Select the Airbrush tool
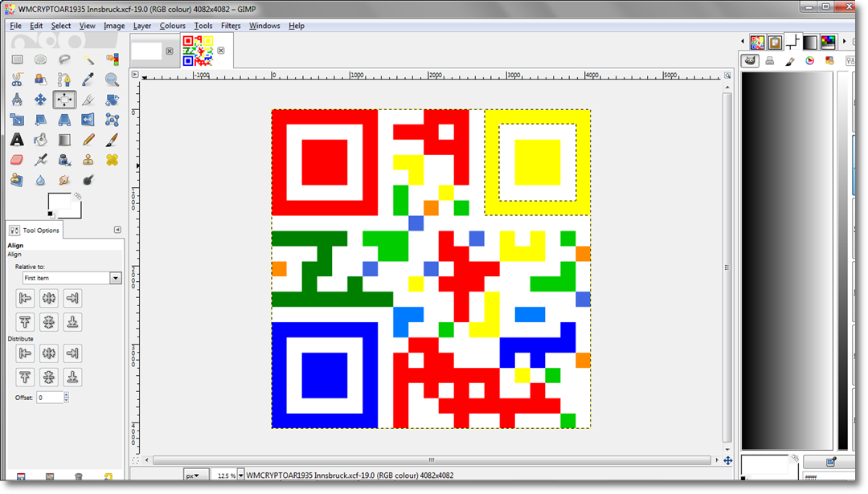The image size is (868, 494). click(40, 160)
